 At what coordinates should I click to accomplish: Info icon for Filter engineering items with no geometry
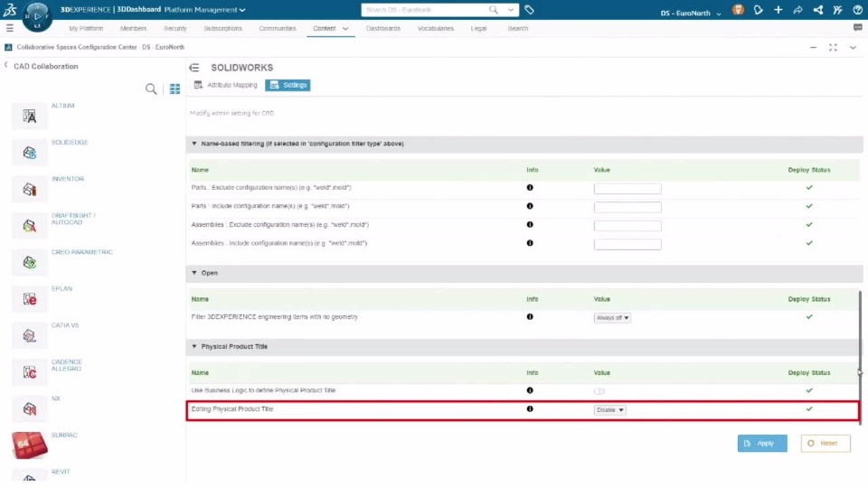tap(530, 317)
